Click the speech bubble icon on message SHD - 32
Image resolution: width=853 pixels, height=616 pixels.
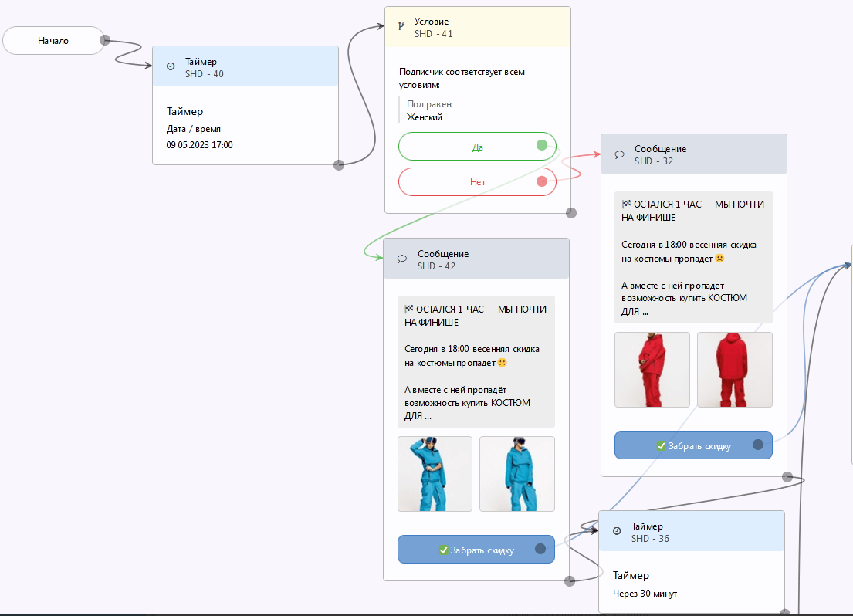pyautogui.click(x=619, y=154)
